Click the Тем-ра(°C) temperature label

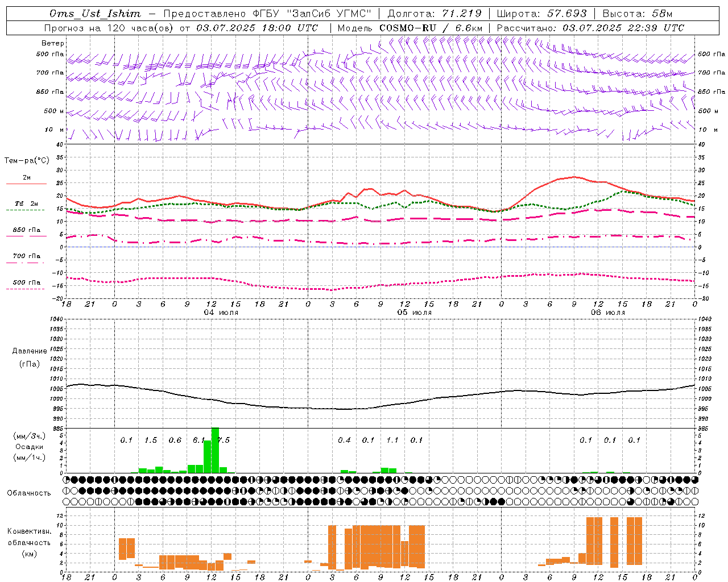(27, 161)
